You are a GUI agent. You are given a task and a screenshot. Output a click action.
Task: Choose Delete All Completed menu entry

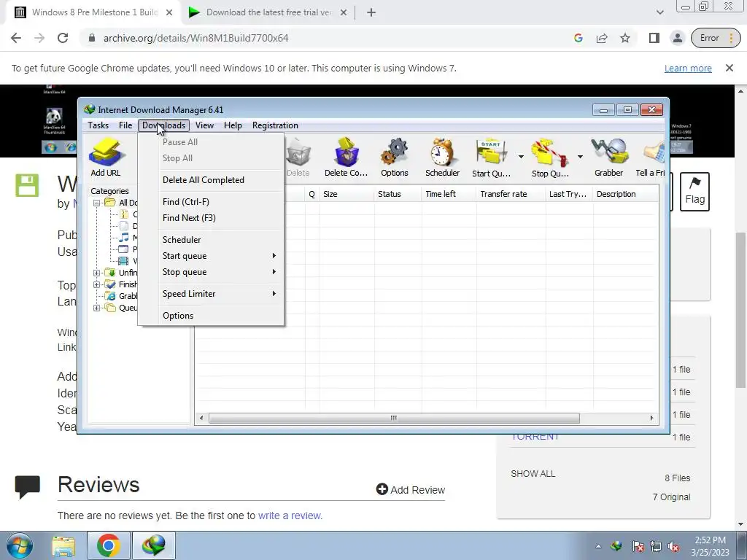pyautogui.click(x=211, y=180)
